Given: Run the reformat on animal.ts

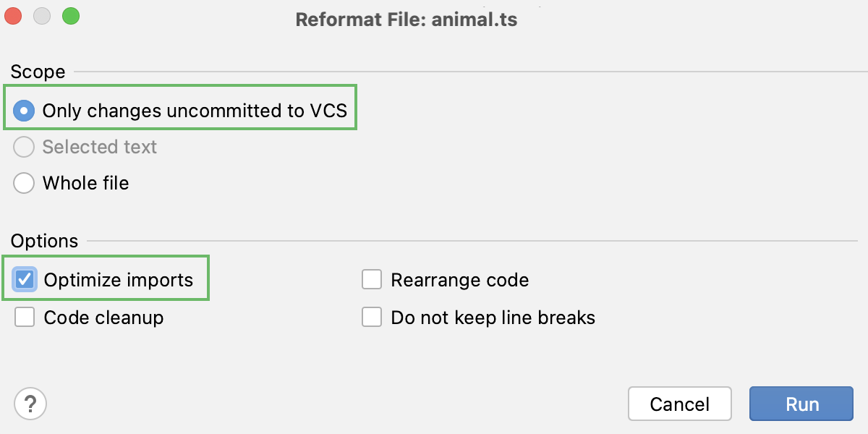Looking at the screenshot, I should coord(801,404).
